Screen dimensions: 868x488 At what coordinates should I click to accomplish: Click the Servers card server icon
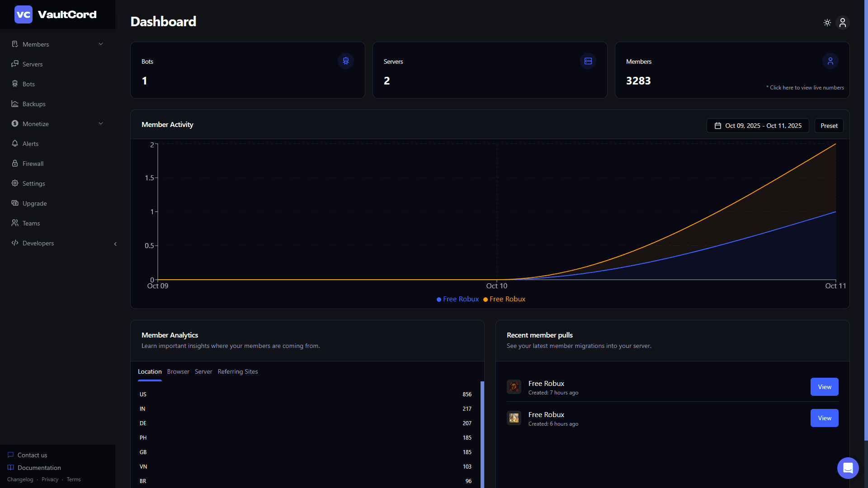pyautogui.click(x=588, y=61)
